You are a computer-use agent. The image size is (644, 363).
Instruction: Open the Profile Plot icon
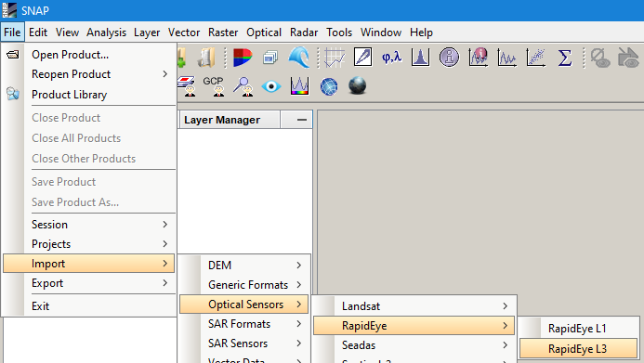pos(506,58)
